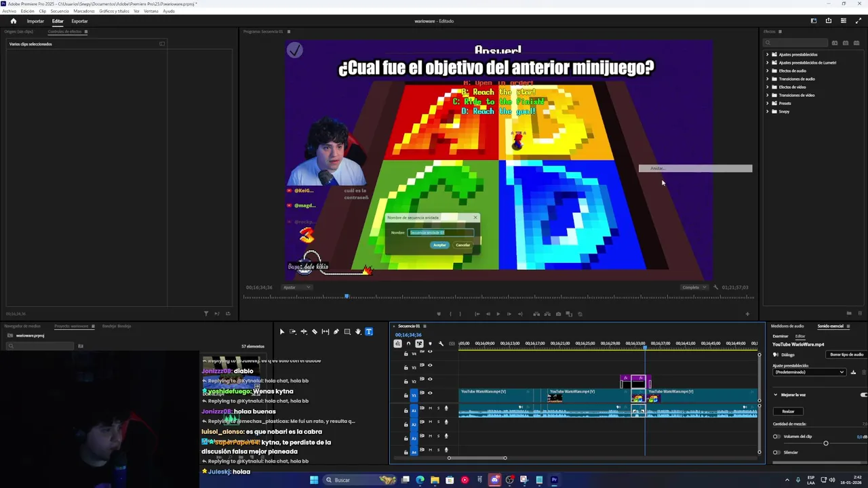Toggle linked selection in timeline
868x488 pixels.
419,344
